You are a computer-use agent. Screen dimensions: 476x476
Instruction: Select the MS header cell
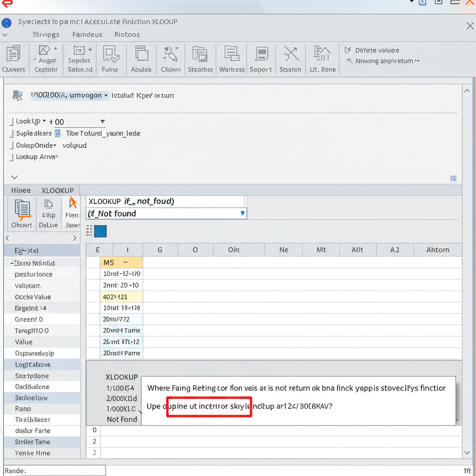[x=121, y=262]
